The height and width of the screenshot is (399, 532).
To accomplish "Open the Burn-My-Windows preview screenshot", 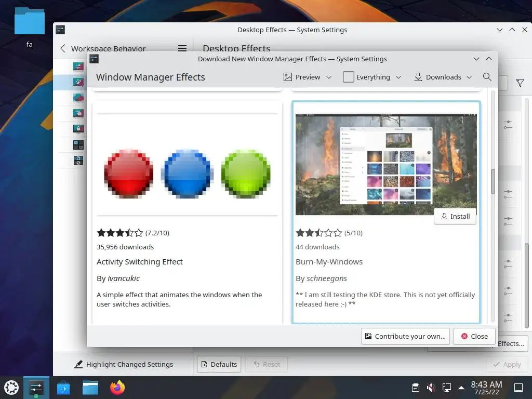I will point(386,165).
